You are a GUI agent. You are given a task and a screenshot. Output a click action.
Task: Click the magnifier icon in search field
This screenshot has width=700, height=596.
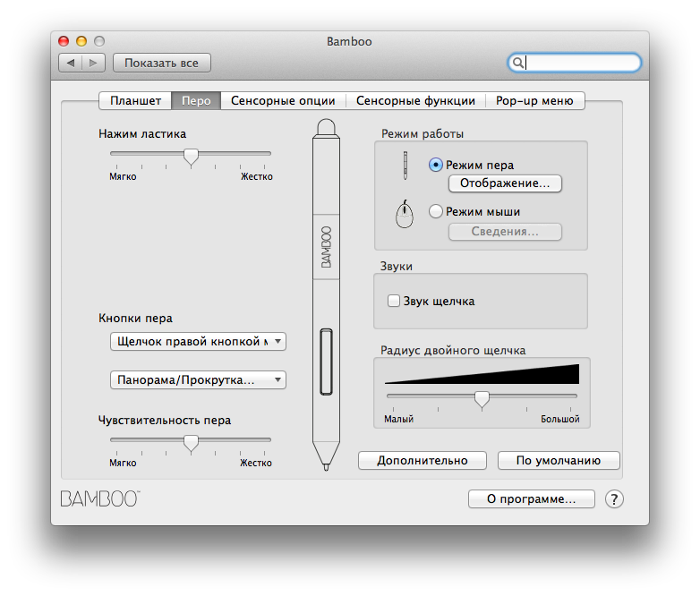tap(518, 63)
